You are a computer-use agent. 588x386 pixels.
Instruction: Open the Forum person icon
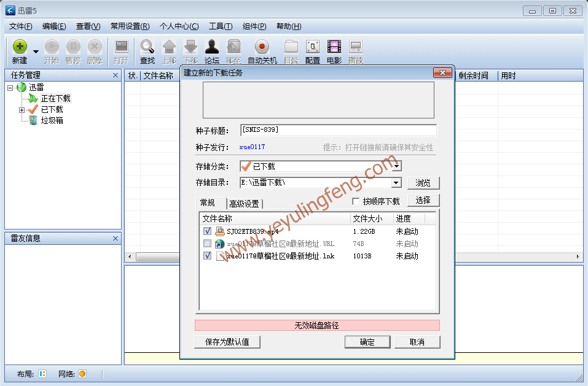click(x=212, y=47)
